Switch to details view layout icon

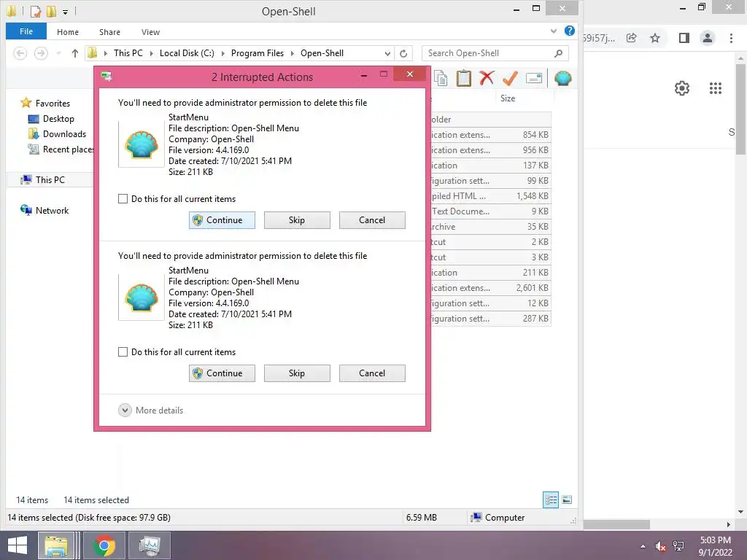[x=551, y=499]
